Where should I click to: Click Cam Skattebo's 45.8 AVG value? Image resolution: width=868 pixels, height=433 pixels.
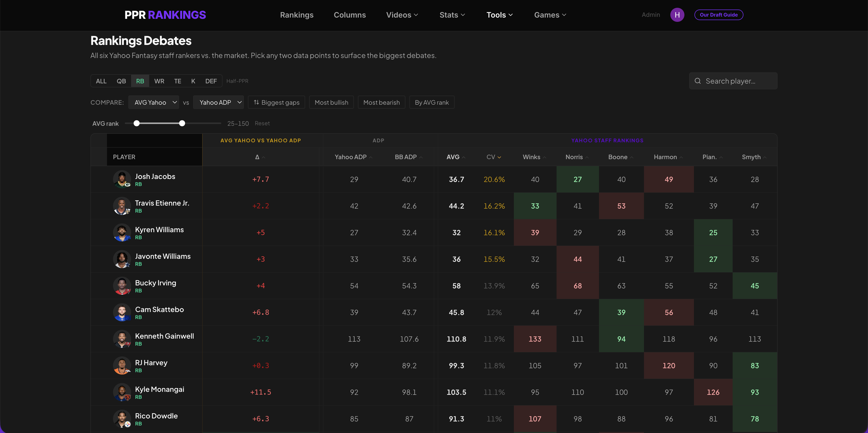pos(456,312)
